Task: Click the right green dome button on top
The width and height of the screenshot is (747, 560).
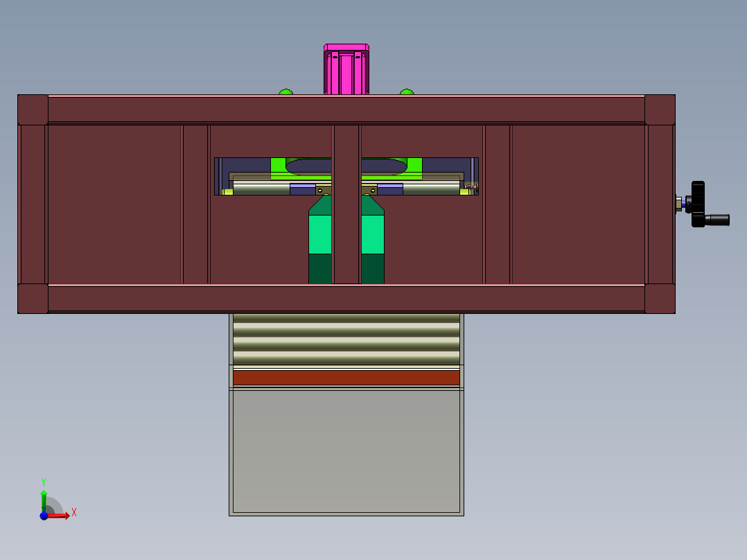Action: (407, 91)
